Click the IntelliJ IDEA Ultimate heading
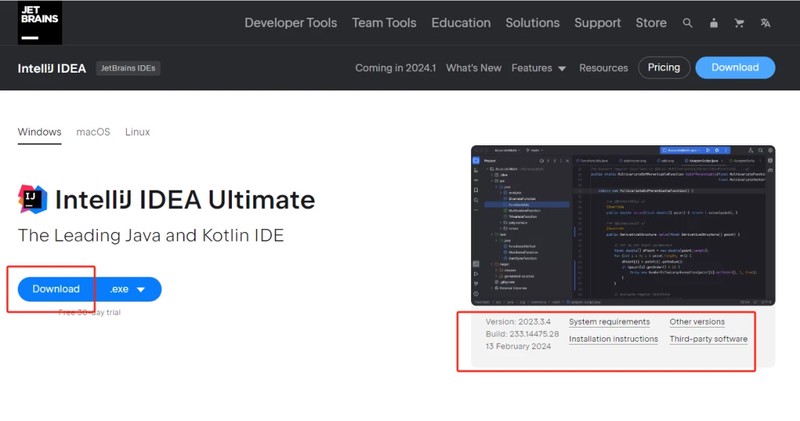The width and height of the screenshot is (800, 421). pos(185,200)
